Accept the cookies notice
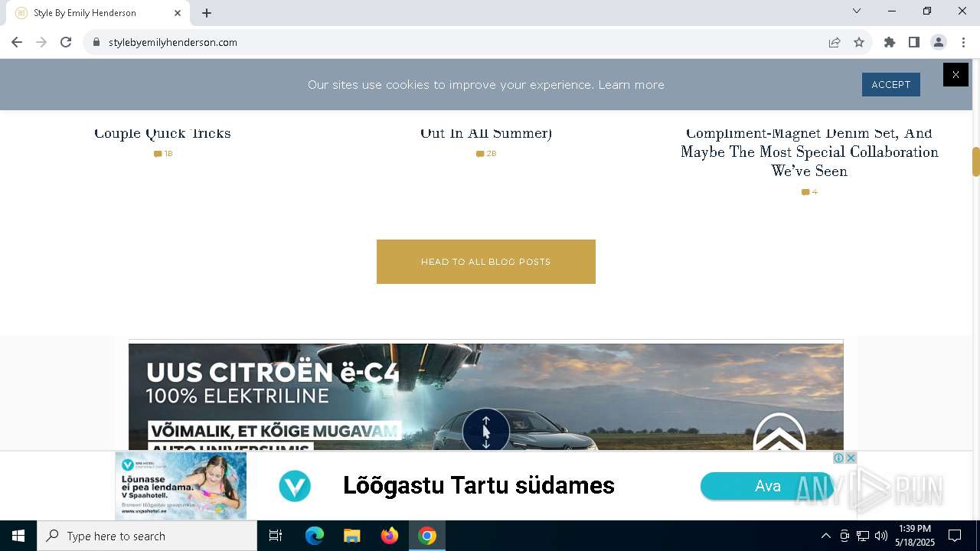 pyautogui.click(x=890, y=85)
